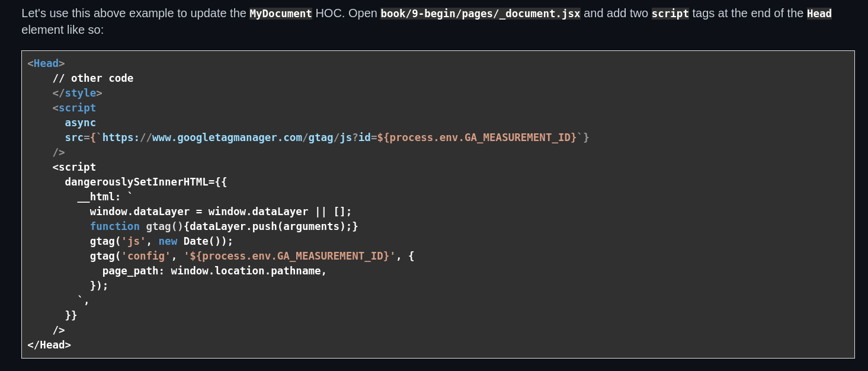Click the function keyword in gtag definition
Viewport: 868px width, 371px height.
click(115, 226)
